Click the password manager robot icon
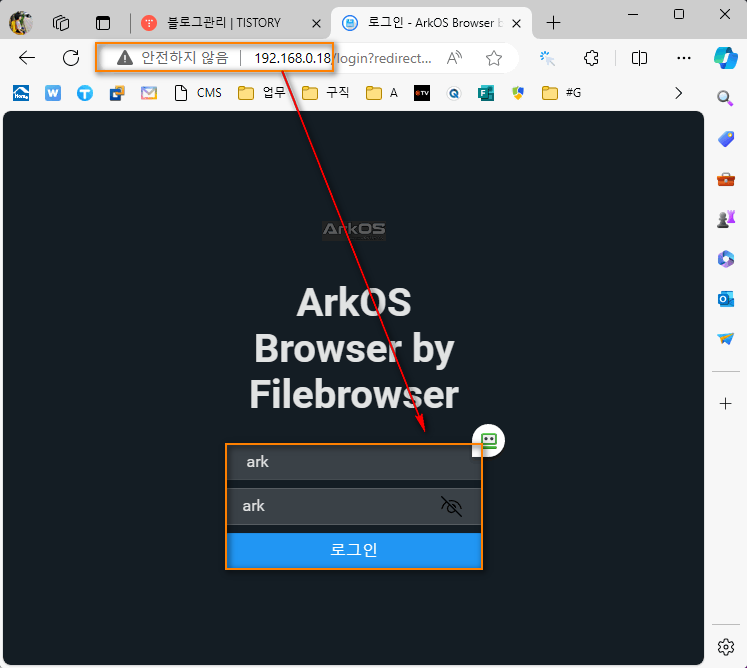This screenshot has width=747, height=668. point(488,440)
